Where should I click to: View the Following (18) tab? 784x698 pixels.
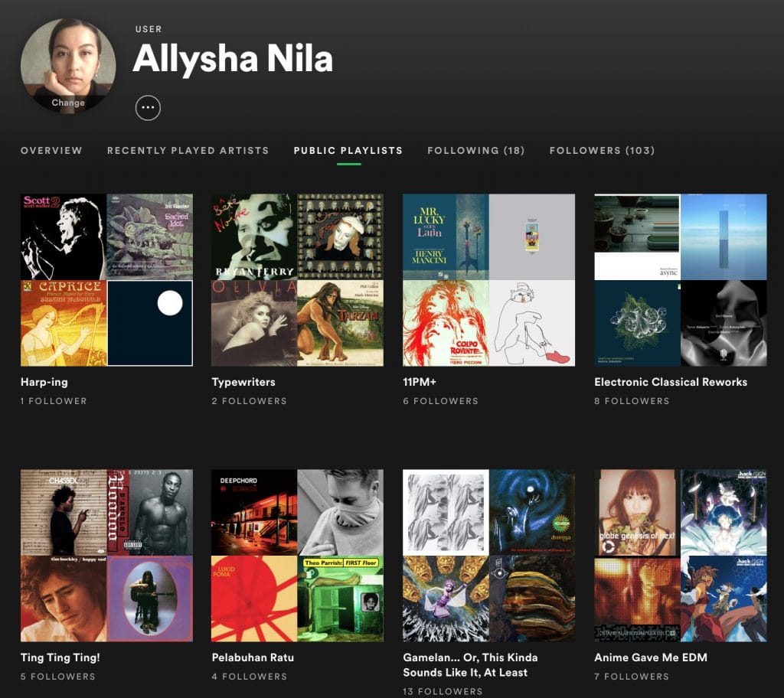pyautogui.click(x=476, y=151)
